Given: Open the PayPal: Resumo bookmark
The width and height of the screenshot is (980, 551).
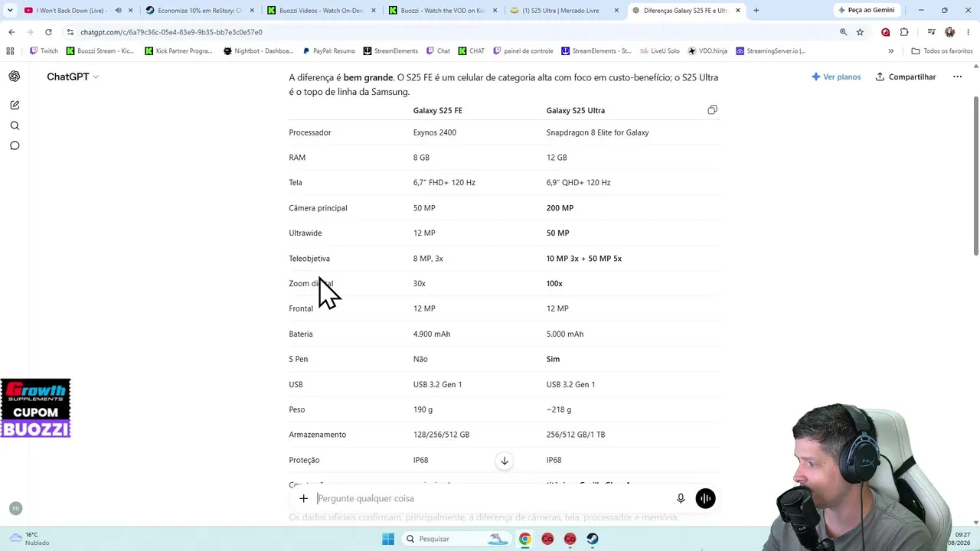Looking at the screenshot, I should pyautogui.click(x=328, y=51).
